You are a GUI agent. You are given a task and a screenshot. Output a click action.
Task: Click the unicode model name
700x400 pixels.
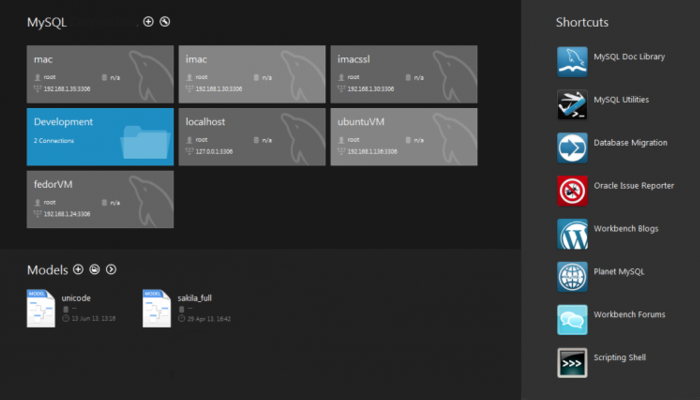(76, 298)
